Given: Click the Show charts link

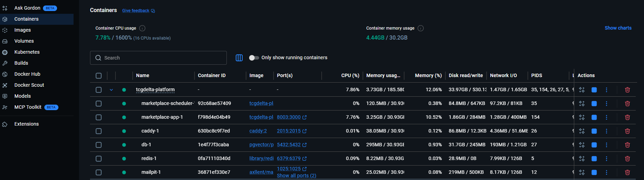Looking at the screenshot, I should tap(618, 28).
